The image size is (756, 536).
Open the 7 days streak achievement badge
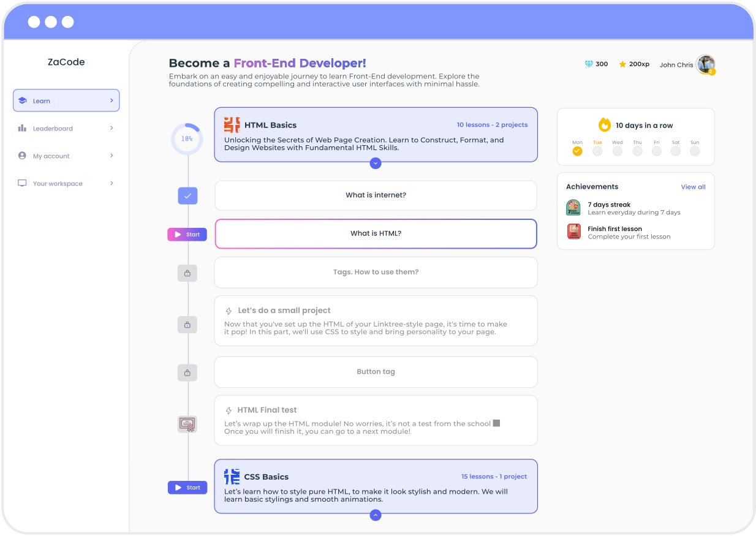pyautogui.click(x=573, y=208)
